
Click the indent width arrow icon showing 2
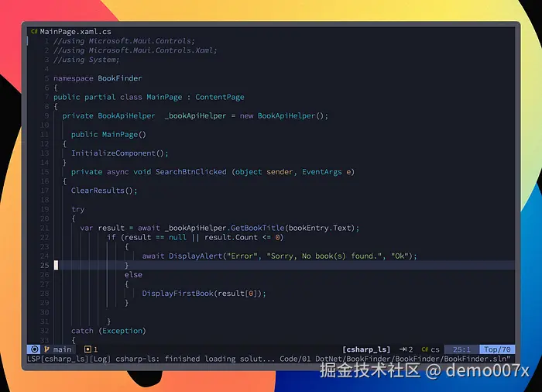pyautogui.click(x=406, y=349)
